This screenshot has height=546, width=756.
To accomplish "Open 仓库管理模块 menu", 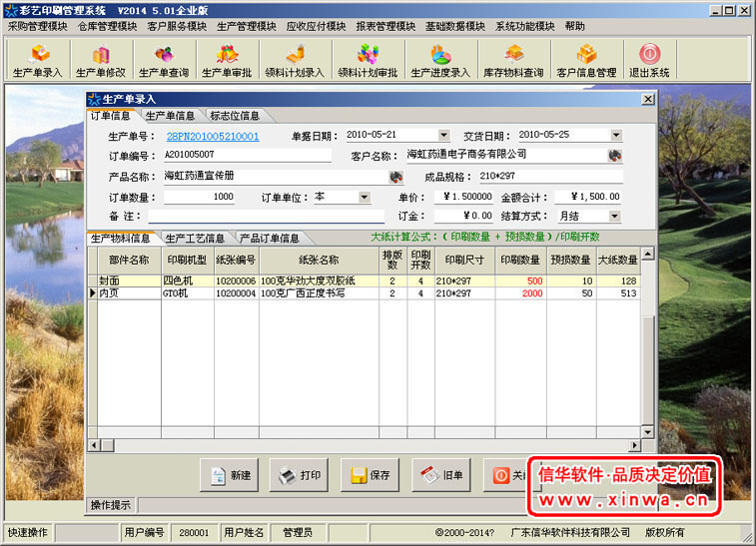I will [108, 27].
